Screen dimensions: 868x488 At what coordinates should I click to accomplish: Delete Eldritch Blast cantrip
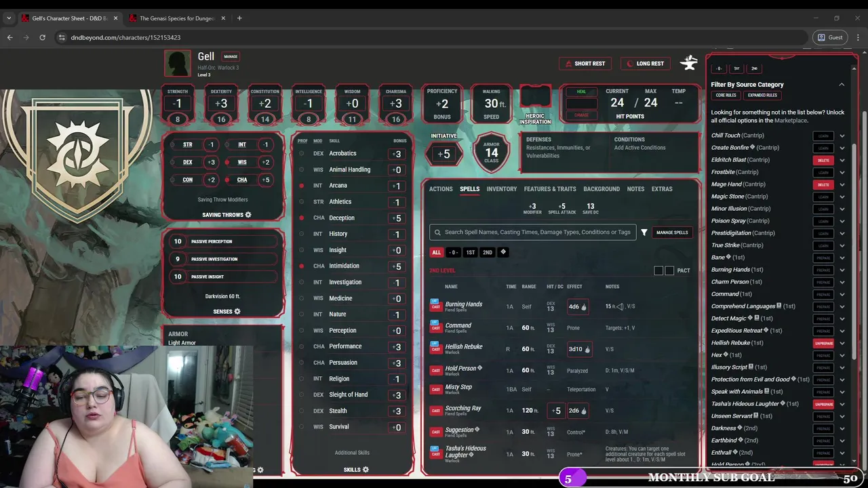[823, 161]
